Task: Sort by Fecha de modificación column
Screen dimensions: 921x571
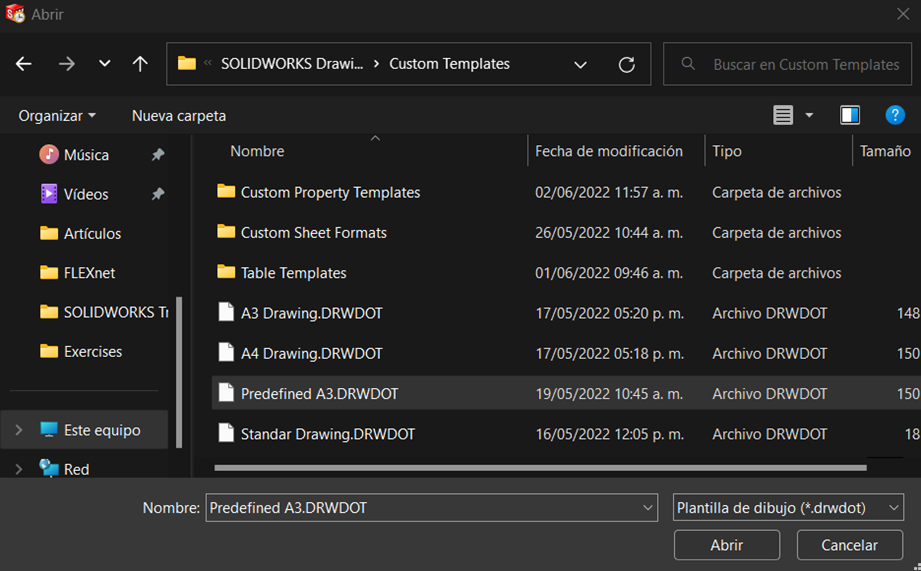Action: click(609, 151)
